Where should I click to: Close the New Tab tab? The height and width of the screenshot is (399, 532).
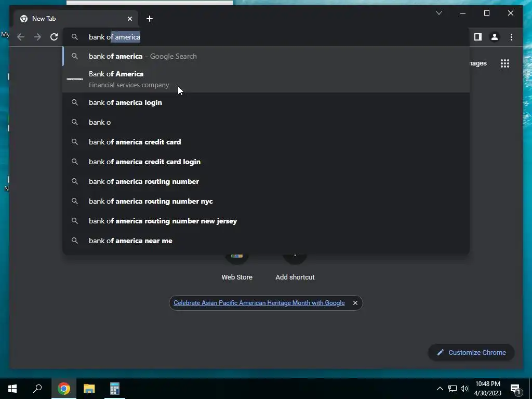[x=129, y=19]
